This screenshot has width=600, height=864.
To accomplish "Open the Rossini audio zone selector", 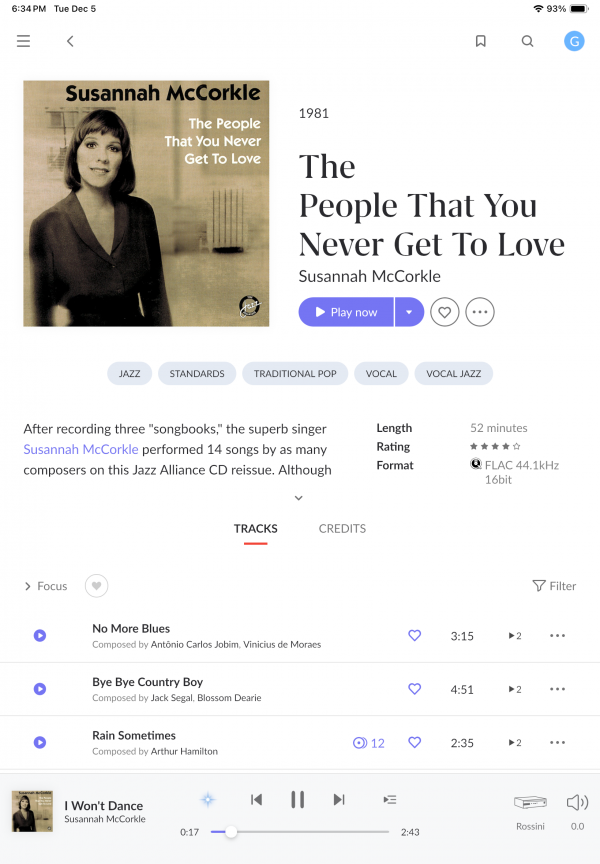I will click(x=530, y=810).
